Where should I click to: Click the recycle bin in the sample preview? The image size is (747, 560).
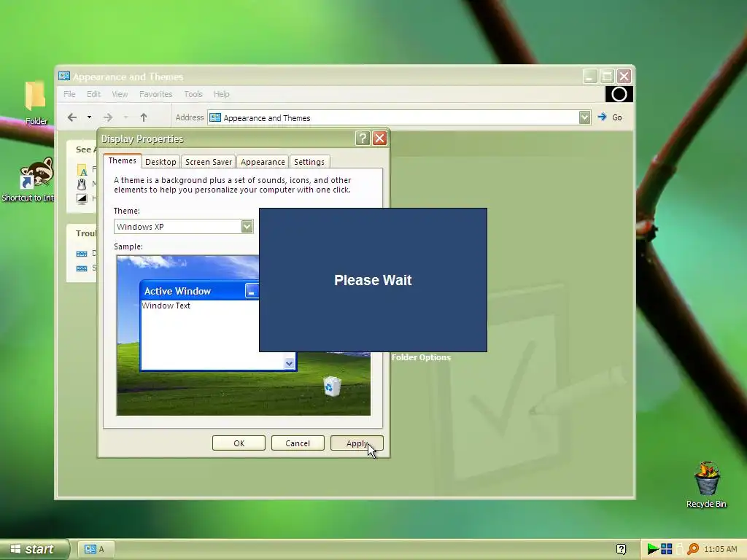click(332, 386)
